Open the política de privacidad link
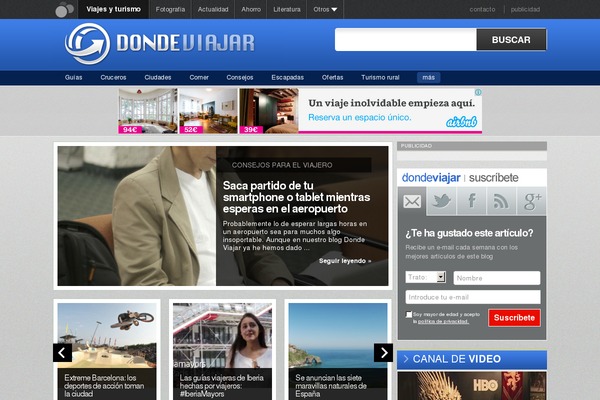The width and height of the screenshot is (600, 400). tap(443, 322)
